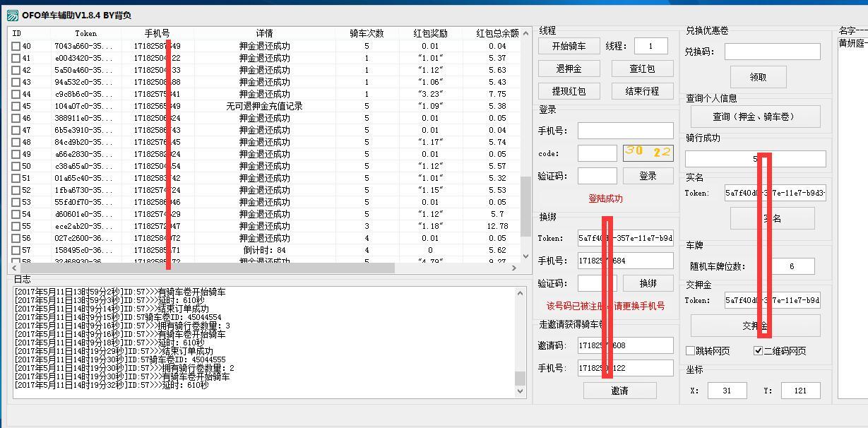Check the checkbox for row ID 41
Image resolution: width=868 pixels, height=428 pixels.
pos(16,58)
